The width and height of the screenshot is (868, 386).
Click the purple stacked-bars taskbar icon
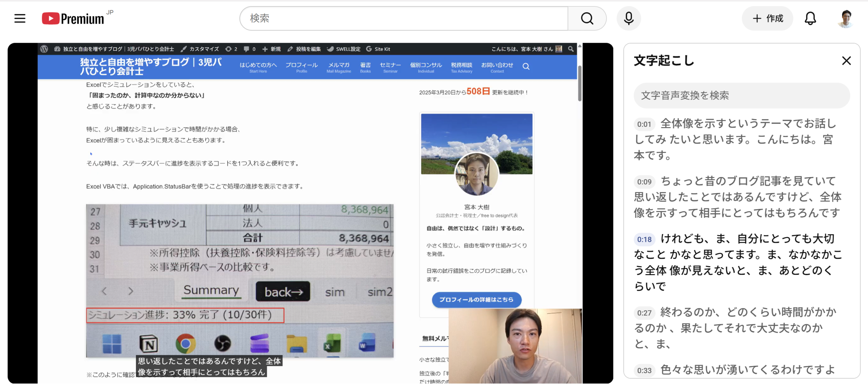pos(260,344)
